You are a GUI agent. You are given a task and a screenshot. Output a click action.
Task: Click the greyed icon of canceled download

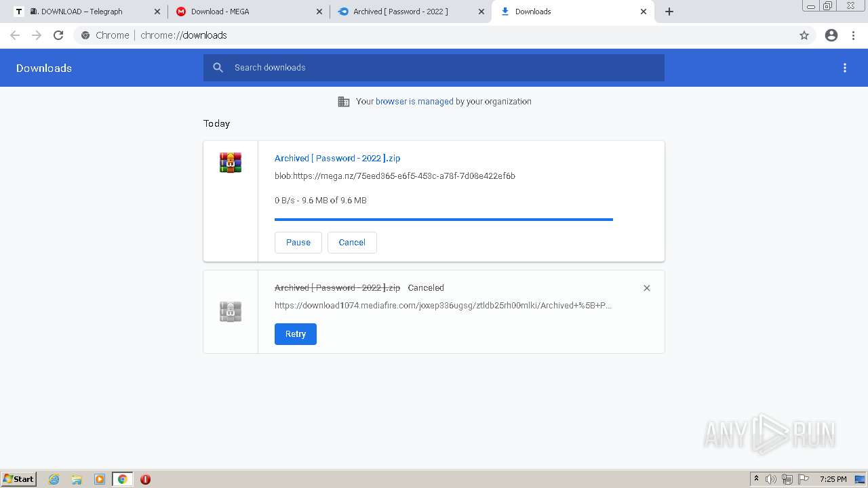[231, 312]
